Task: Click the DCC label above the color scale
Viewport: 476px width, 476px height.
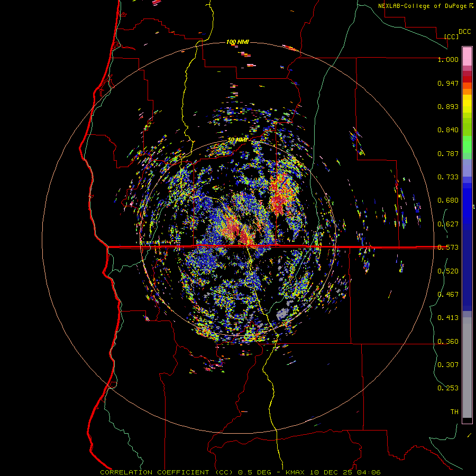Action: [464, 32]
